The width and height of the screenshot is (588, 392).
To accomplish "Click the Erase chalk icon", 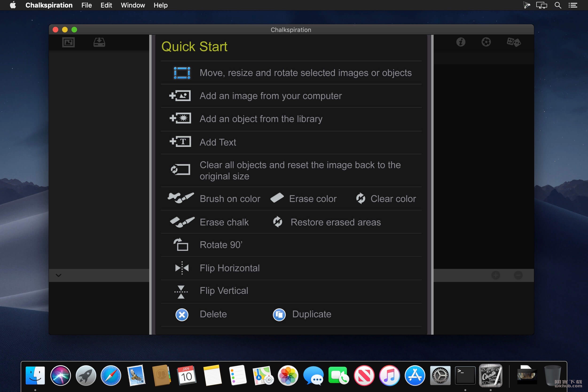I will [182, 222].
